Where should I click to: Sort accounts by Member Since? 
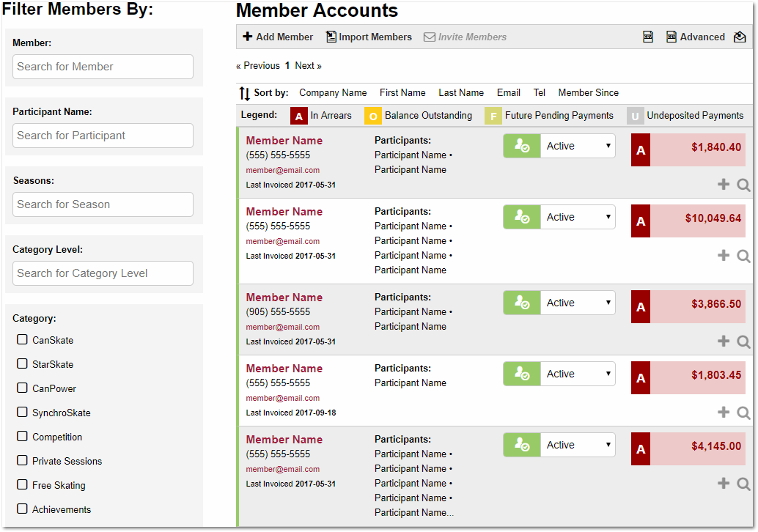point(589,93)
